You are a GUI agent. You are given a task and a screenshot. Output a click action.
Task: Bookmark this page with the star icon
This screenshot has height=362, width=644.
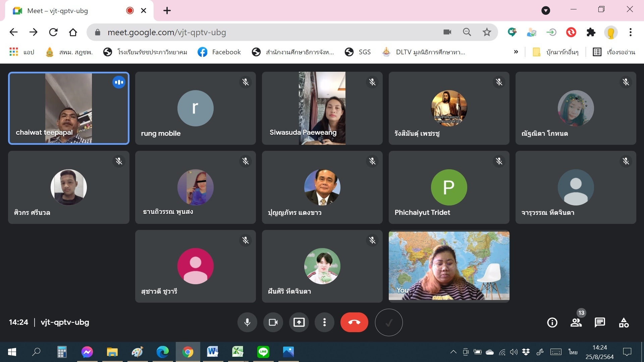[x=487, y=32]
